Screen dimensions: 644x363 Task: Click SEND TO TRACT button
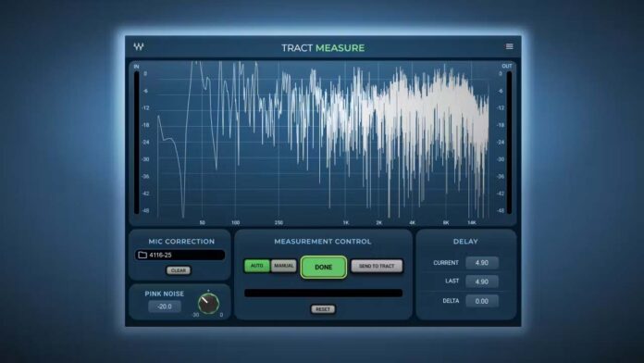377,267
